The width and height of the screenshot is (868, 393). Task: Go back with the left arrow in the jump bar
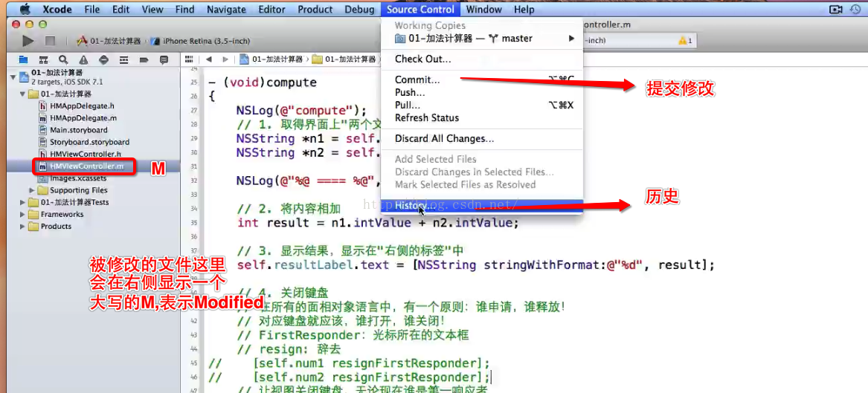(209, 59)
